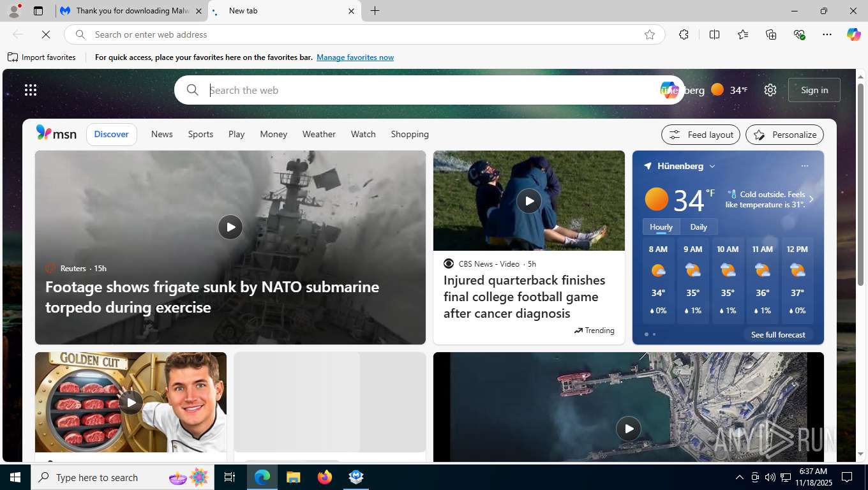Open the Play section
This screenshot has height=490, width=868.
click(236, 134)
